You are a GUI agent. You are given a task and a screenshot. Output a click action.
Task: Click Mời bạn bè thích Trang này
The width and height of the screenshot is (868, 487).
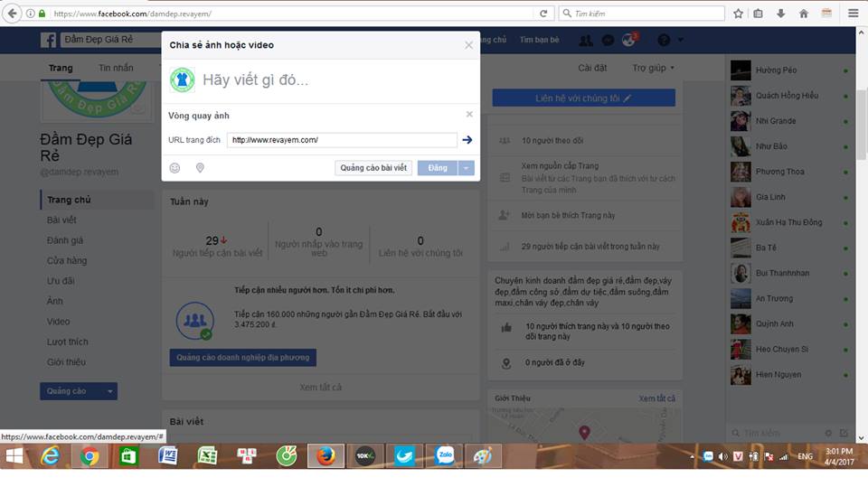(568, 215)
